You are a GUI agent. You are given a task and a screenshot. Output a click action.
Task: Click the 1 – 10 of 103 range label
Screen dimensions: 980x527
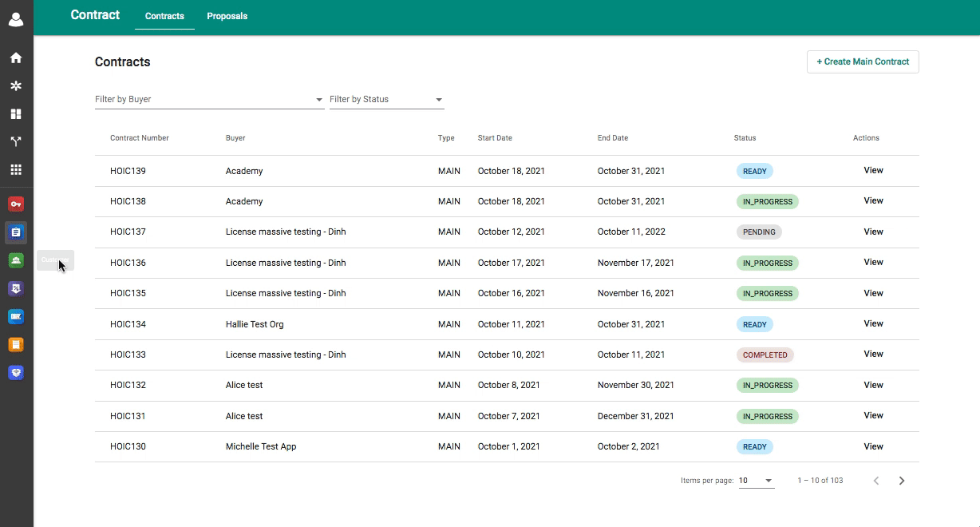pos(820,481)
